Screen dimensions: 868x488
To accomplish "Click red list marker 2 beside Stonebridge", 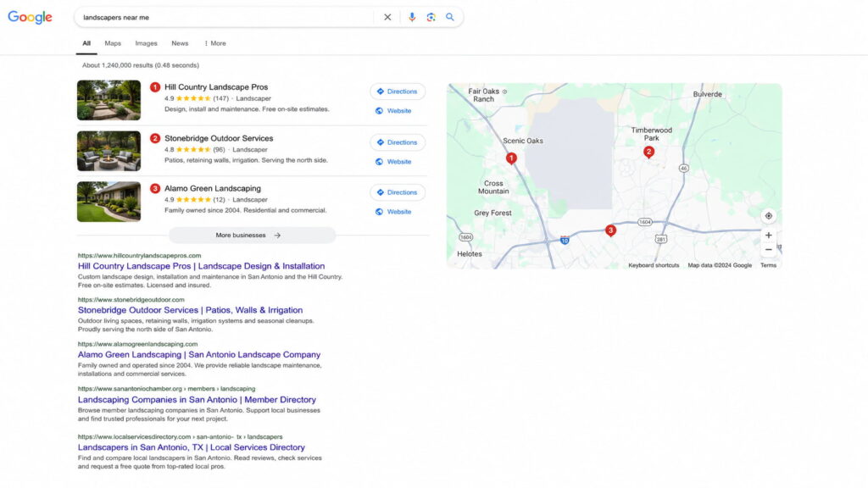I will [155, 138].
